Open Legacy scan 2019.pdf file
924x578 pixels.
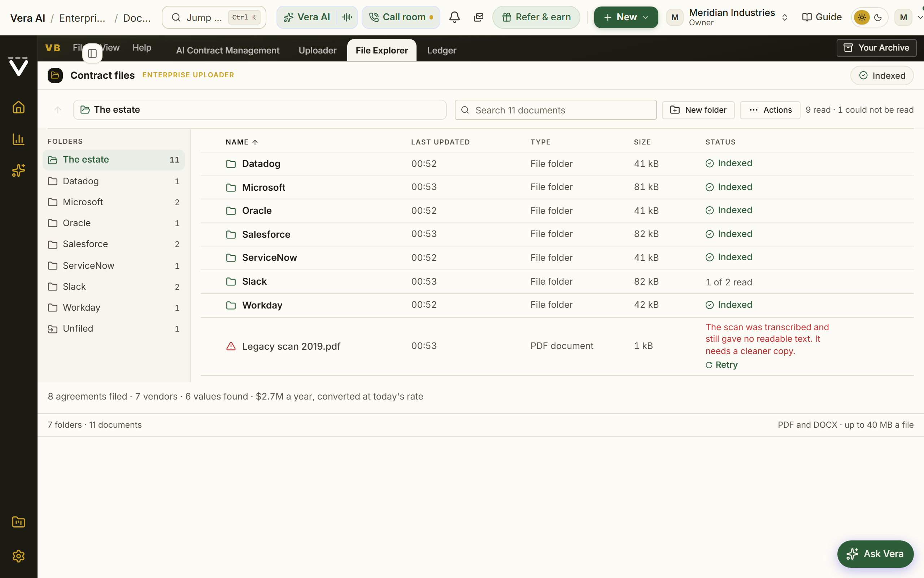(291, 346)
